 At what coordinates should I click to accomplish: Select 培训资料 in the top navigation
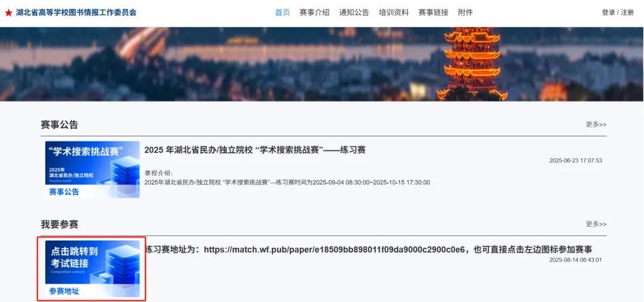(x=394, y=13)
